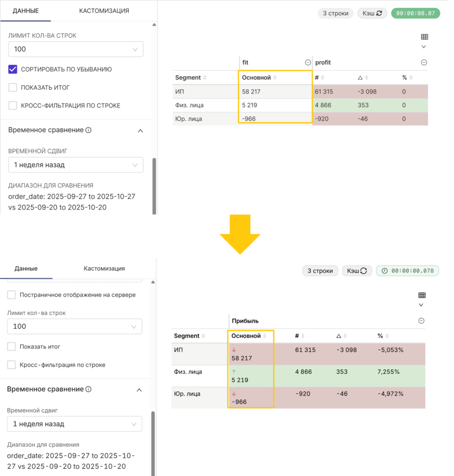The height and width of the screenshot is (476, 454).
Task: Enable Постраничное отображение на сервере checkbox
Action: click(12, 295)
